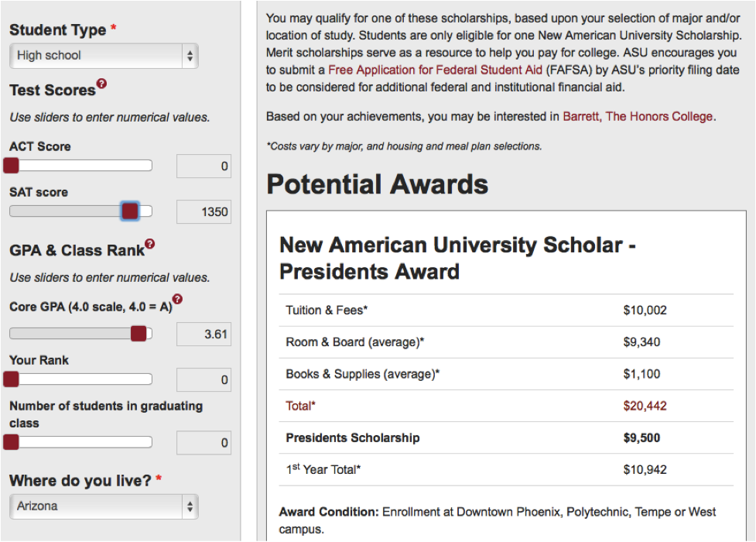The image size is (756, 542).
Task: Click the Core GPA field showing 3.61
Action: click(204, 334)
